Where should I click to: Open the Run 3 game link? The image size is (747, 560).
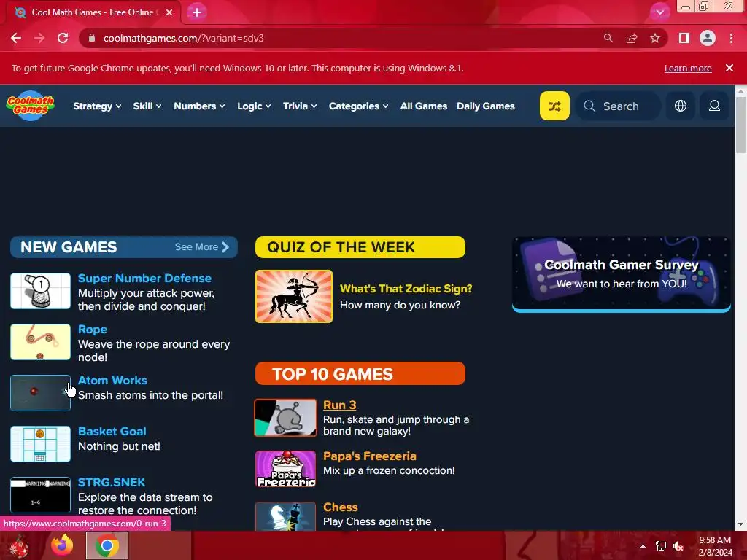(340, 405)
